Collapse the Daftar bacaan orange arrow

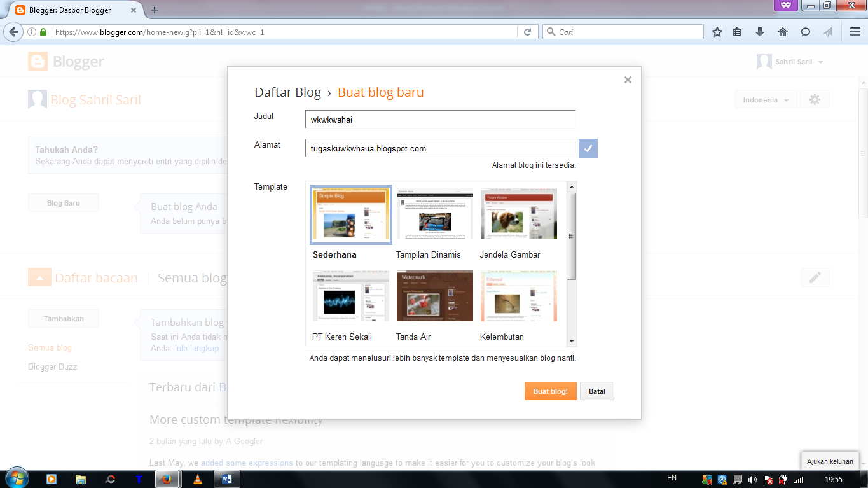click(x=39, y=277)
